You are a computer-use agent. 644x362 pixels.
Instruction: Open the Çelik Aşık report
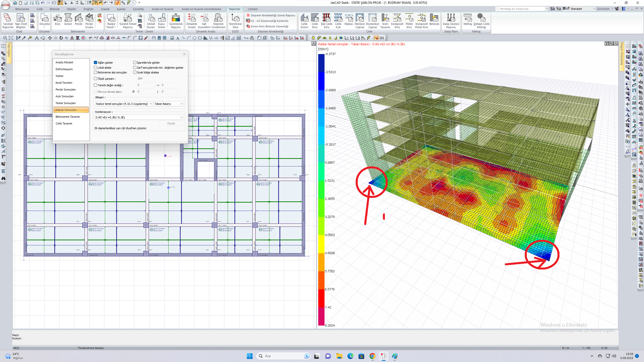click(338, 21)
